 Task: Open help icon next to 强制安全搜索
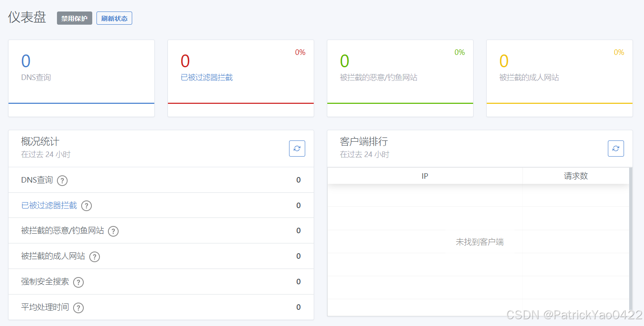78,282
